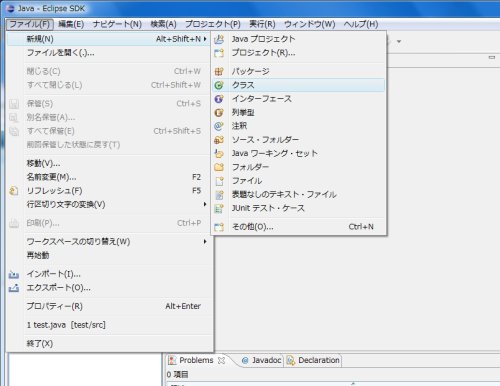Click the 注釈 annotation icon
This screenshot has width=500, height=386.
pos(219,126)
